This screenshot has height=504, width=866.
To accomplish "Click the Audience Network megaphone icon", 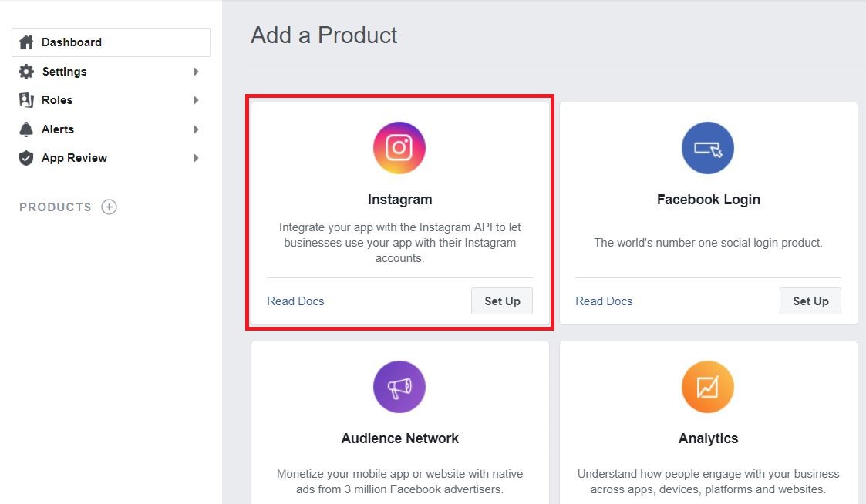I will (399, 386).
